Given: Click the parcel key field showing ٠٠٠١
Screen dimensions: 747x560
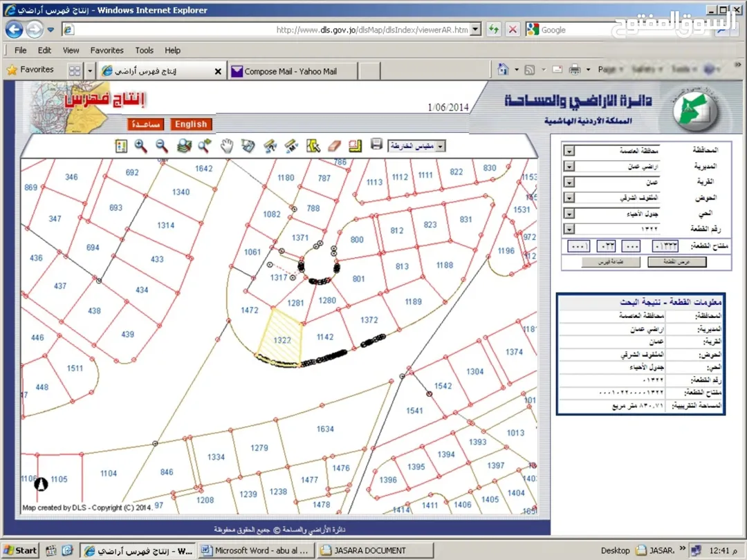Looking at the screenshot, I should [x=578, y=246].
